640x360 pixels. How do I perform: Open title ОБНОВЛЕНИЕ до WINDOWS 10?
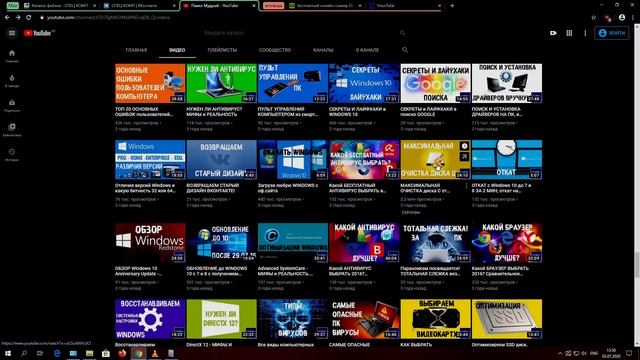point(217,271)
